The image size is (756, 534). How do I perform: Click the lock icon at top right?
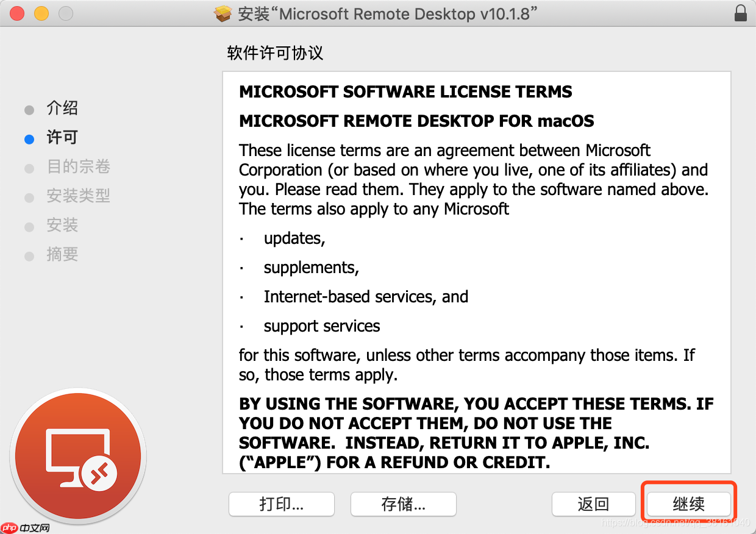740,13
